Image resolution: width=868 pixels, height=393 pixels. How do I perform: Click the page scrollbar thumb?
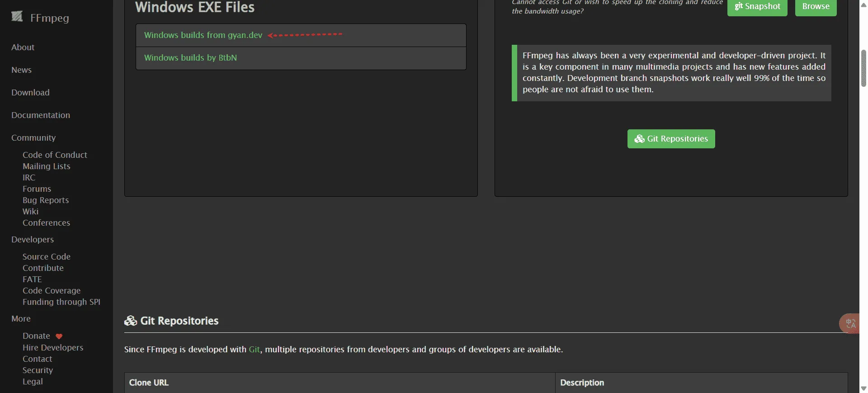click(x=863, y=68)
